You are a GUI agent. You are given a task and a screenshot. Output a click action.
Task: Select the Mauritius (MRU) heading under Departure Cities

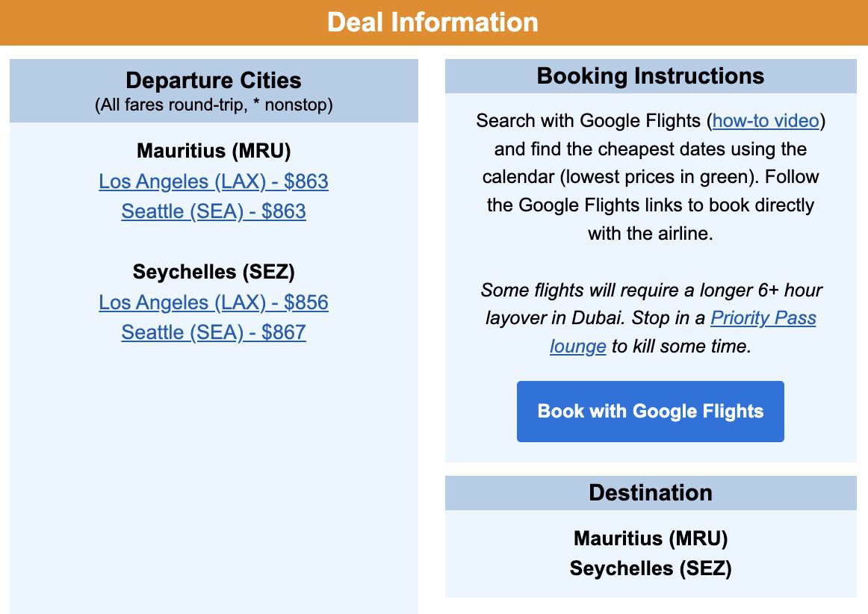214,151
